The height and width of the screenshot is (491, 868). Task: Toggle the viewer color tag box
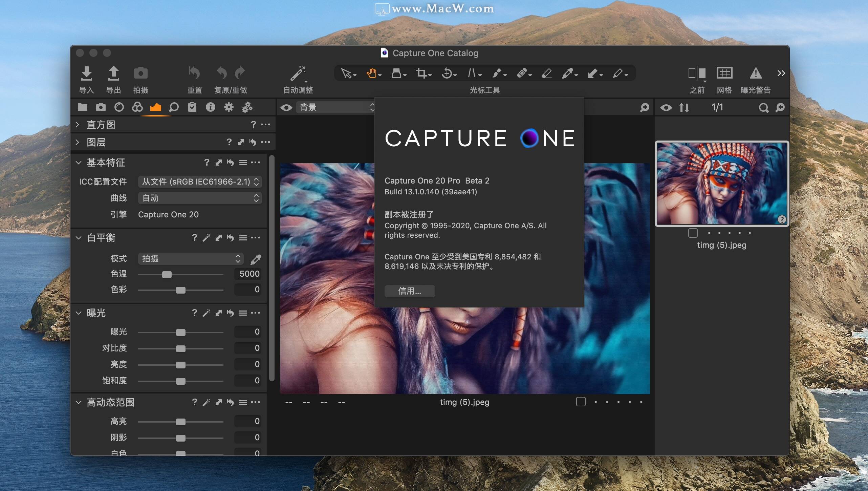click(581, 402)
